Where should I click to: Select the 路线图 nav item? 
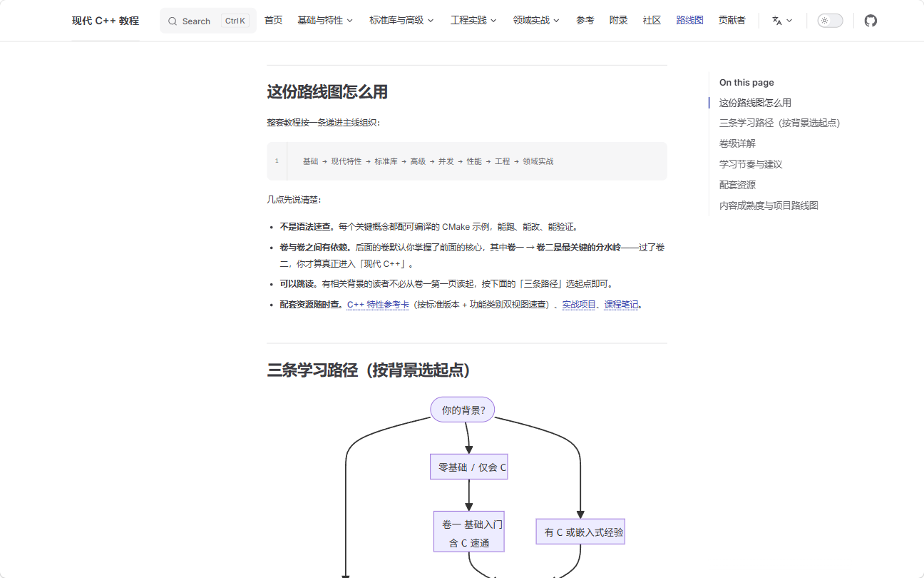click(x=690, y=21)
